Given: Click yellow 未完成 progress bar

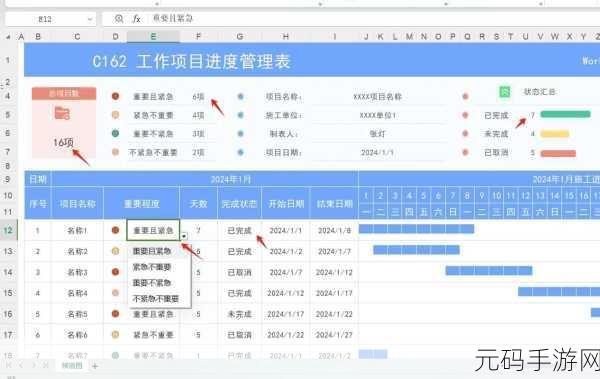Looking at the screenshot, I should tap(555, 134).
